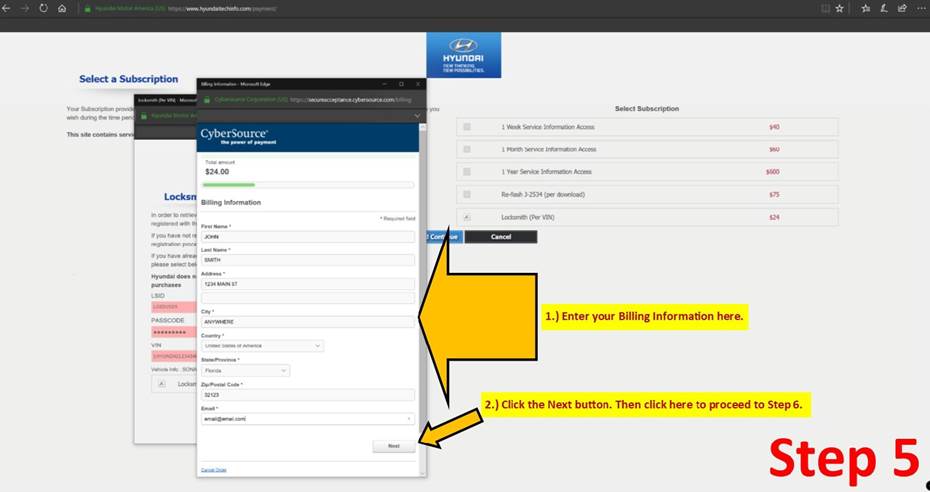This screenshot has height=492, width=930.
Task: Click the Select a Subscription heading
Action: point(129,79)
